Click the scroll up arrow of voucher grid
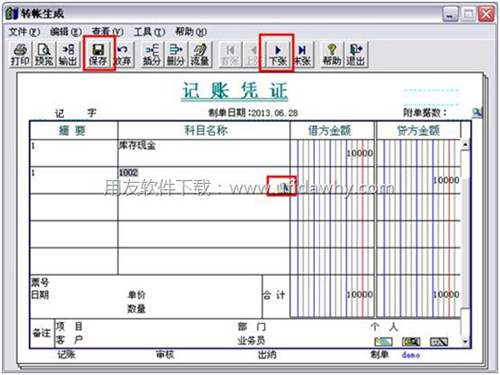This screenshot has height=375, width=500. coord(465,144)
